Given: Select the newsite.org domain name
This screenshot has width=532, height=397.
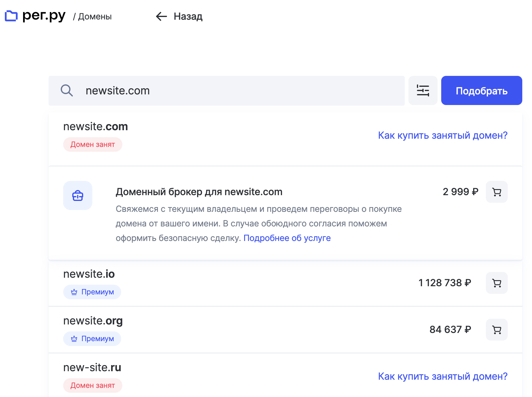Looking at the screenshot, I should [93, 321].
